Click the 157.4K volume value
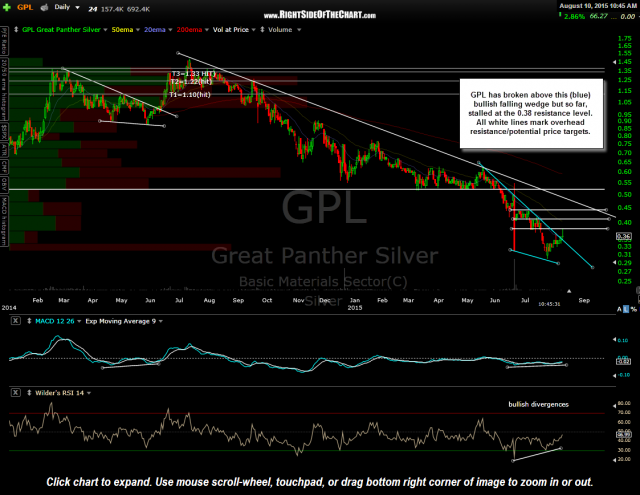The width and height of the screenshot is (640, 495). [112, 9]
